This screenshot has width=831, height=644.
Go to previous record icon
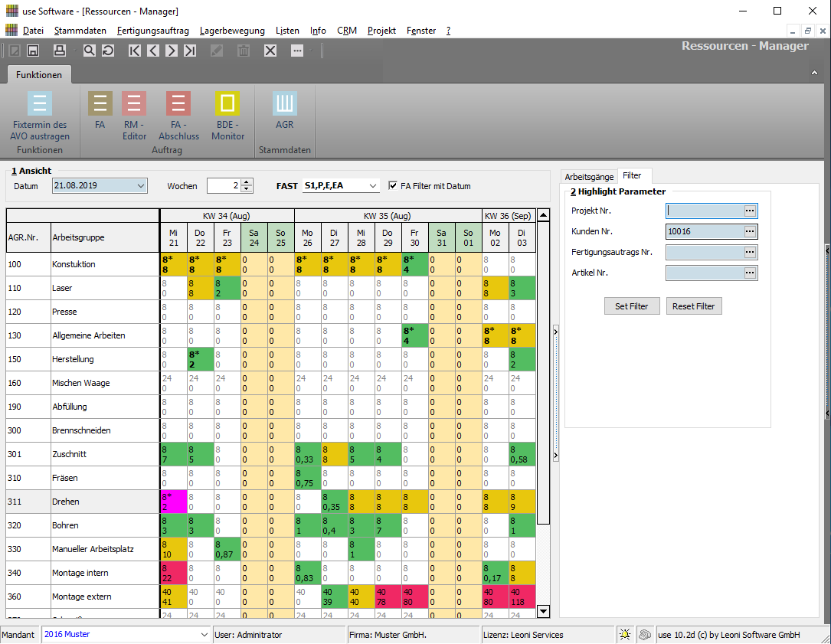(153, 51)
